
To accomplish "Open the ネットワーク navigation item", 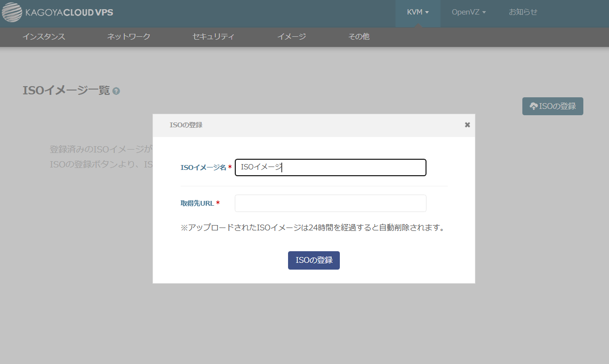I will (x=128, y=37).
